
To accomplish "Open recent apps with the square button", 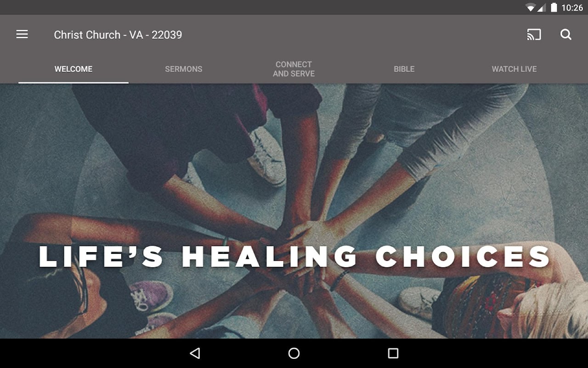I will tap(393, 353).
